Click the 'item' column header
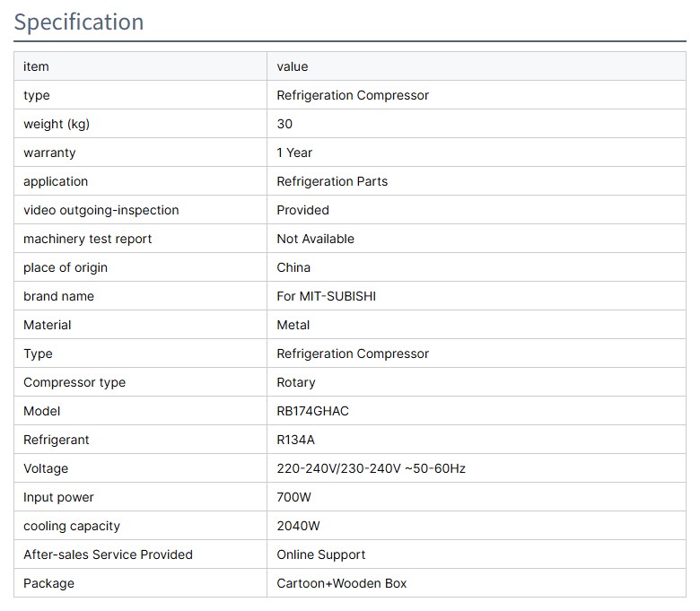Viewport: 700px width, 611px height. click(36, 66)
